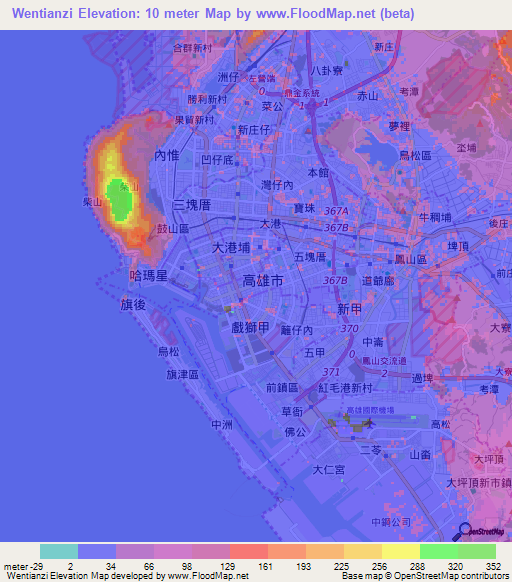Click the 草衙 label
This screenshot has width=512, height=582.
tap(292, 411)
